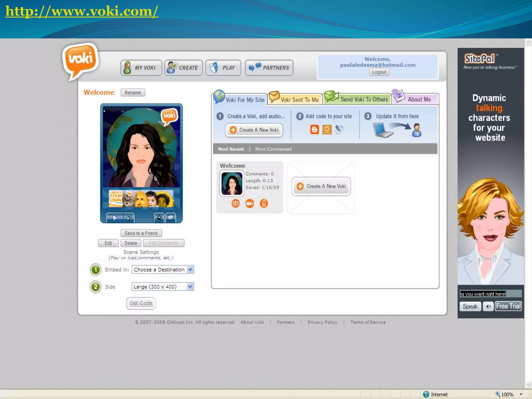Sort by Most Commented

pyautogui.click(x=273, y=149)
